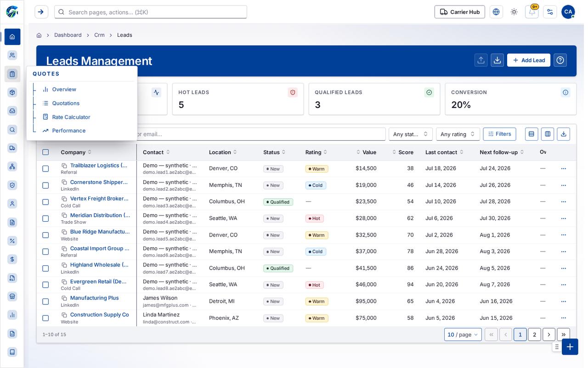Open the language globe icon
The height and width of the screenshot is (368, 588).
coord(496,12)
